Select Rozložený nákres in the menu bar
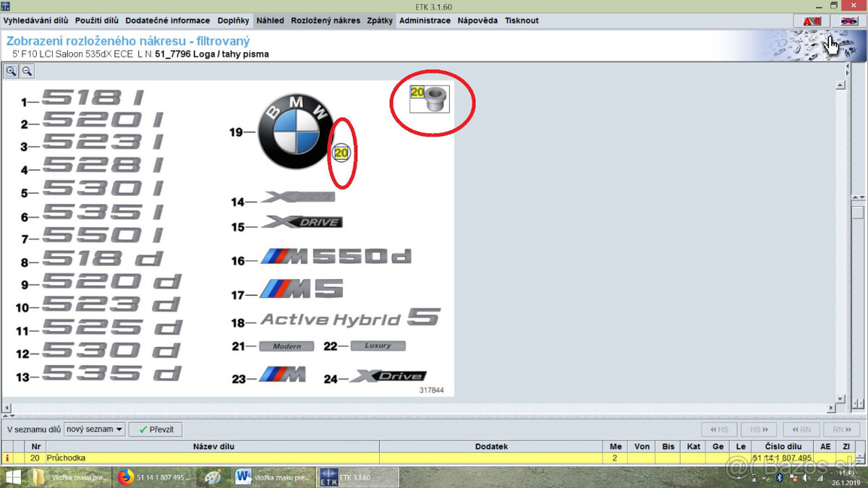Screen dimensions: 868x488 point(325,20)
